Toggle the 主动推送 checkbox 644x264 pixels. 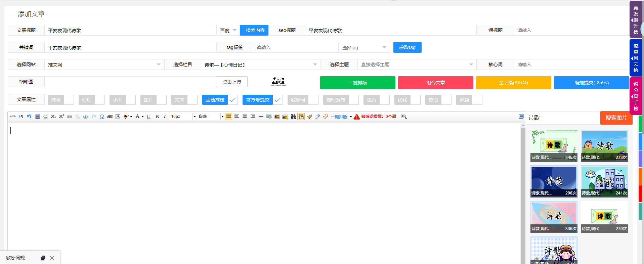coord(232,100)
